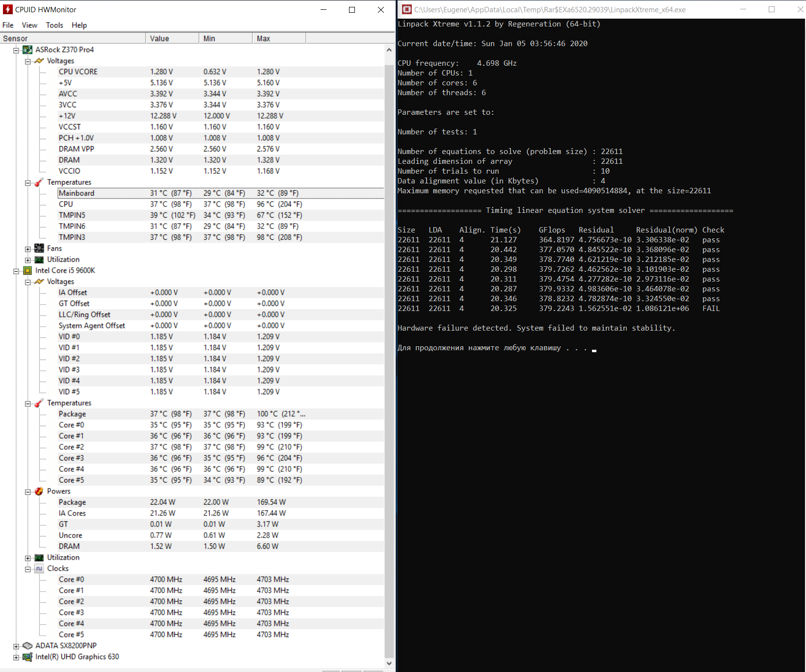The image size is (806, 672).
Task: Click the Value column header
Action: tap(172, 38)
